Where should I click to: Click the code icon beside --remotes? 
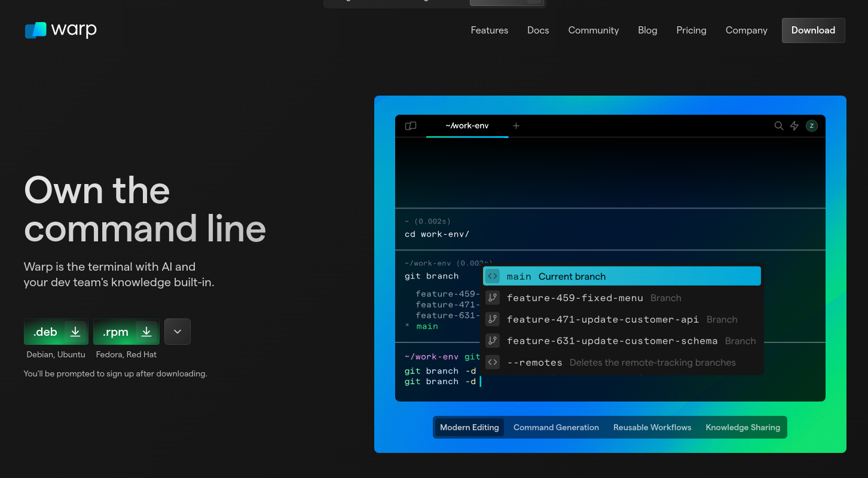[492, 362]
